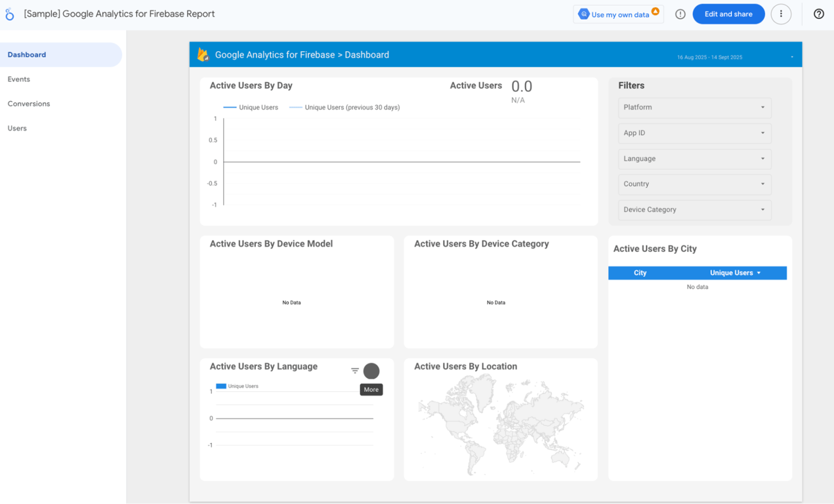Expand the App ID filter dropdown

click(695, 133)
